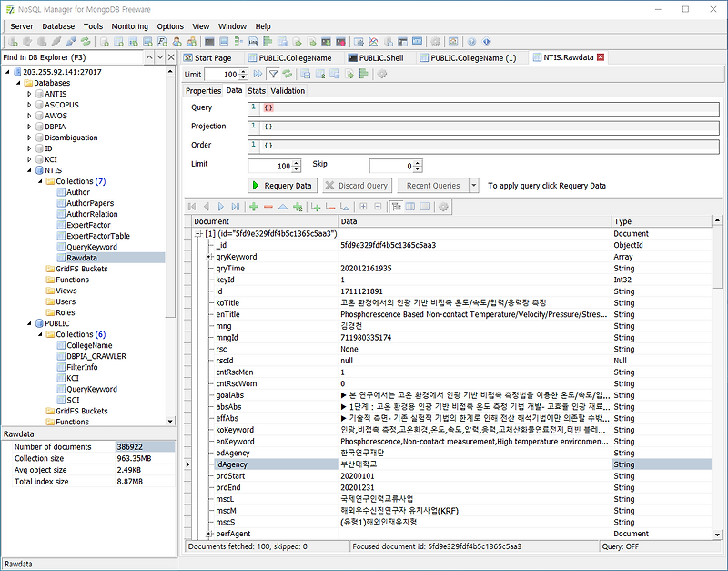Screen dimensions: 728x571
Task: Collapse the Collections (7) node under NTIS
Action: (41, 180)
